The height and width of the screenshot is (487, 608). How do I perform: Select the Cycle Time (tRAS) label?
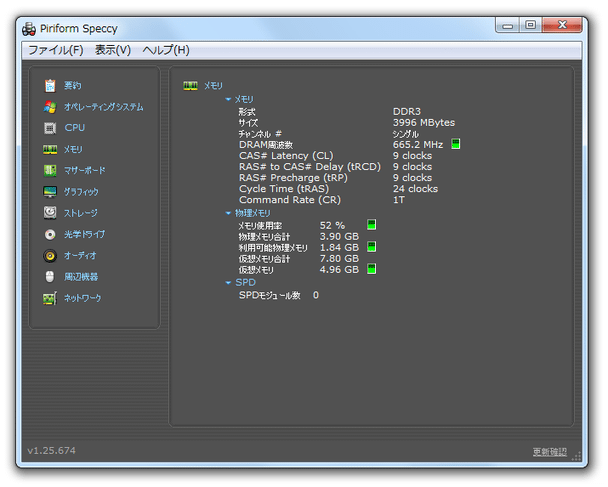point(284,189)
